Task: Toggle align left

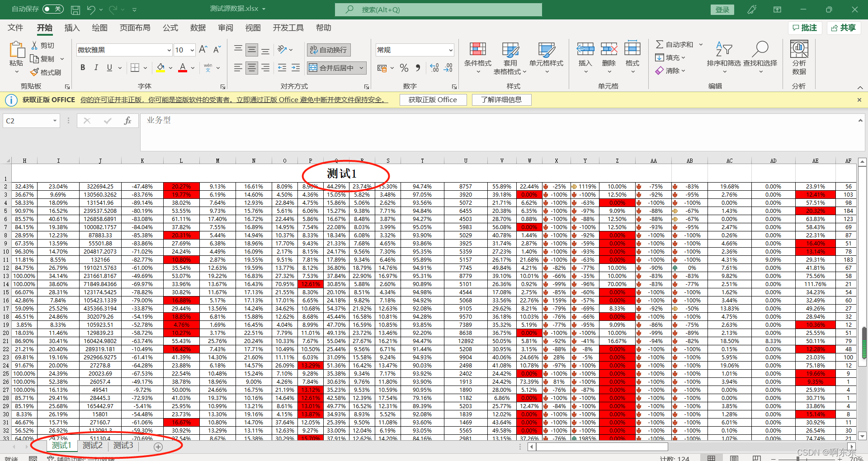Action: coord(238,68)
